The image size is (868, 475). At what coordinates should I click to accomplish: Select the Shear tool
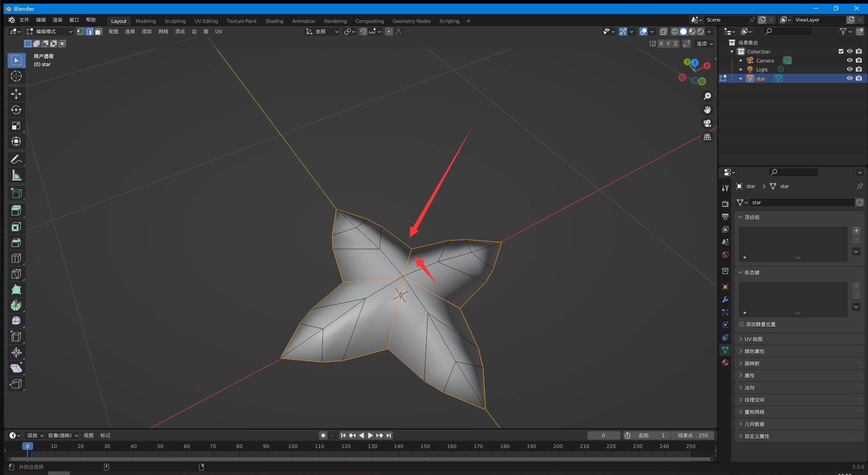tap(16, 368)
